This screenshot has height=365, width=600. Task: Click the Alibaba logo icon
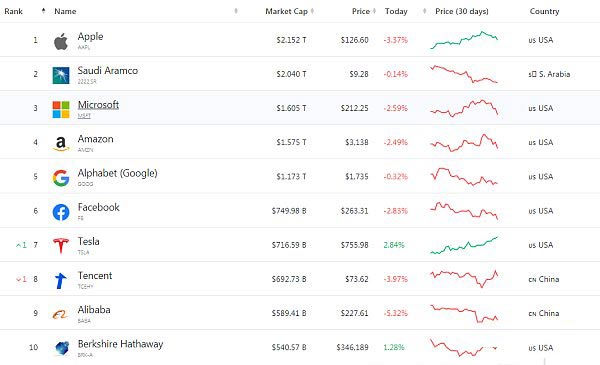pos(60,314)
